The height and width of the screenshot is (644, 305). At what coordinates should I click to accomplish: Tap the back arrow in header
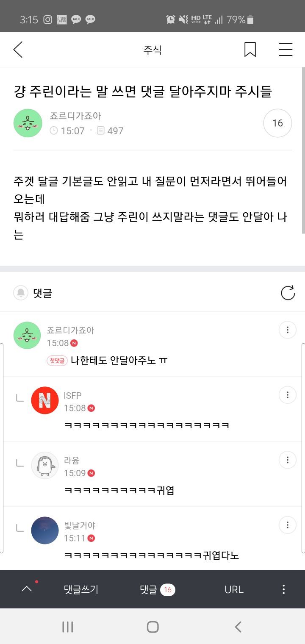click(18, 50)
